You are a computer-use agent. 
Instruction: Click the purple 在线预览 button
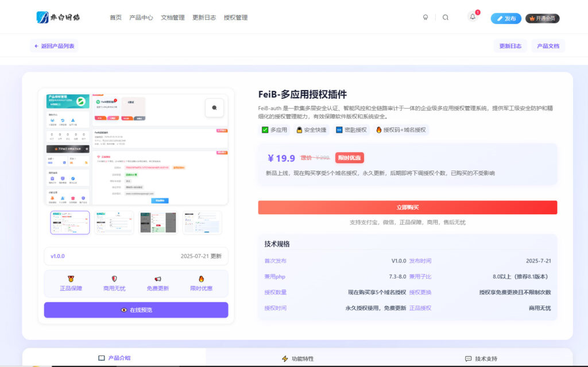(x=136, y=310)
